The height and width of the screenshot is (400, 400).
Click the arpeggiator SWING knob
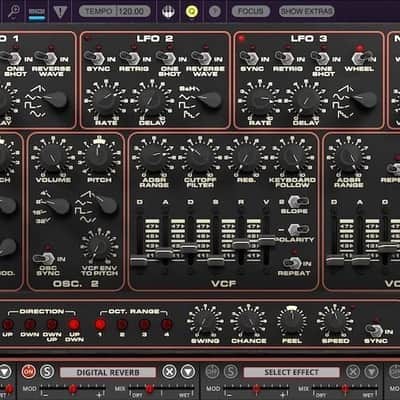pyautogui.click(x=205, y=321)
